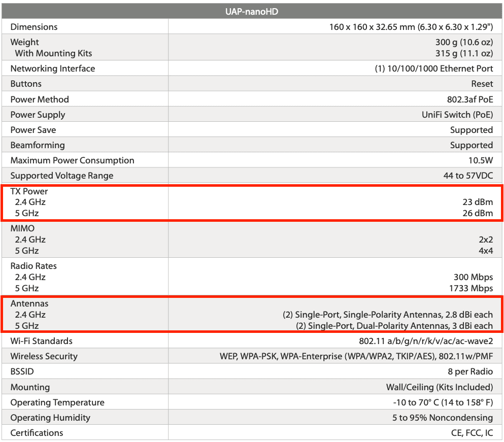Click the 802.3af PoE value
Image resolution: width=504 pixels, height=442 pixels.
pyautogui.click(x=470, y=99)
